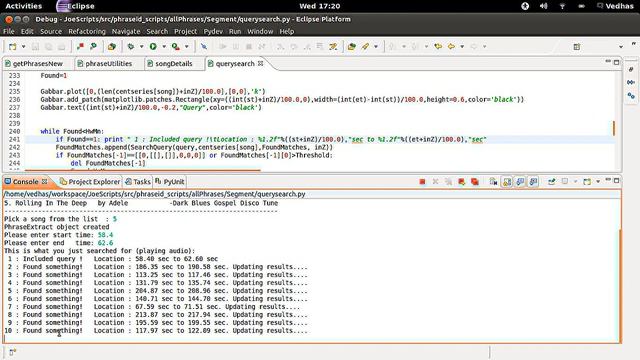
Task: Maximize the editor area
Action: click(x=616, y=62)
